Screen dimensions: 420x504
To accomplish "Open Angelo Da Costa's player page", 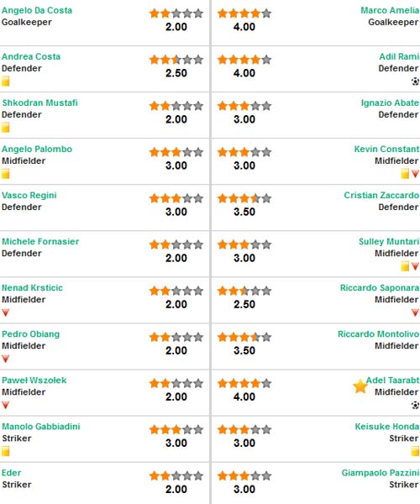I will pos(37,10).
